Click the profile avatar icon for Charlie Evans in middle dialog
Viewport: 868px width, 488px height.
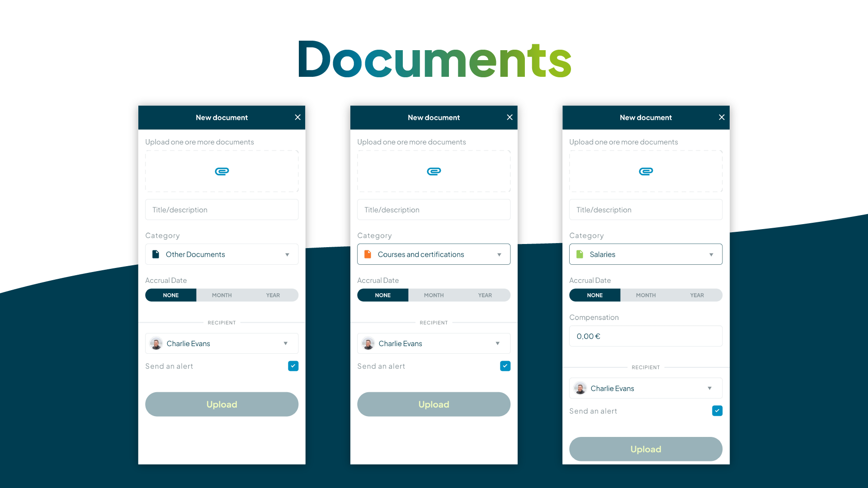tap(368, 343)
